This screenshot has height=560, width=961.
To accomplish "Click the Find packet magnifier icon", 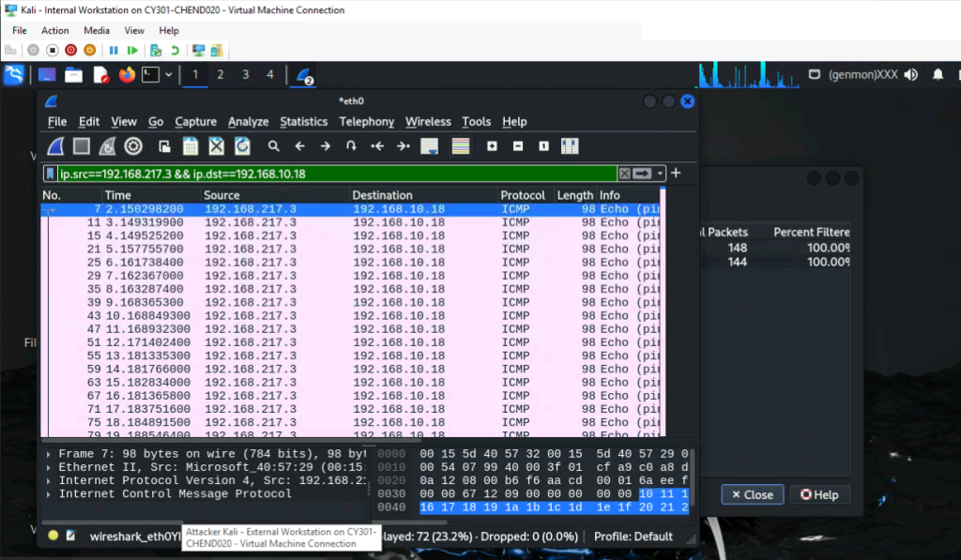I will click(x=274, y=146).
